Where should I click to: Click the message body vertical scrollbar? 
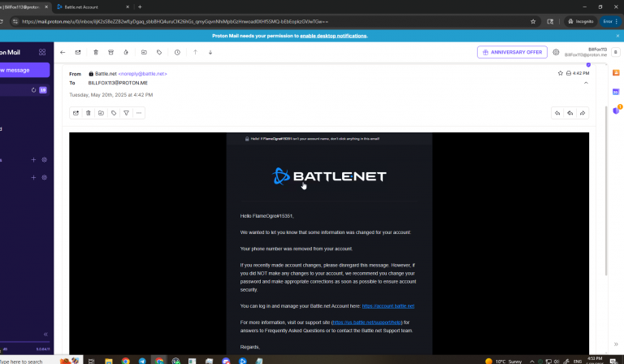pos(606,191)
